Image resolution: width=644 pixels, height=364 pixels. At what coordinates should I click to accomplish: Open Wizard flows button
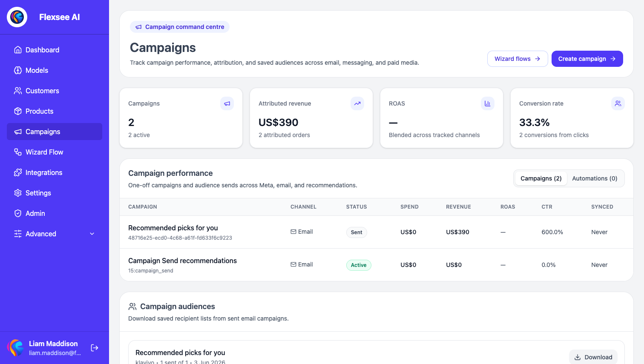[517, 59]
